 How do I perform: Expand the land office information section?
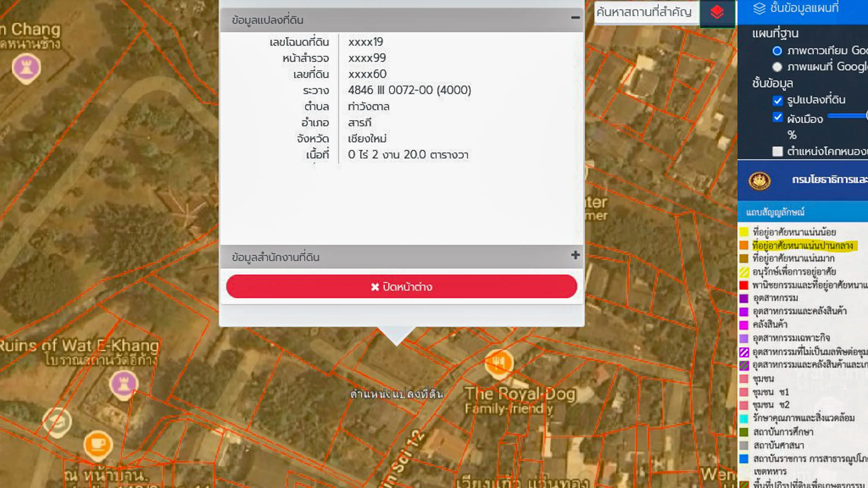click(x=575, y=255)
